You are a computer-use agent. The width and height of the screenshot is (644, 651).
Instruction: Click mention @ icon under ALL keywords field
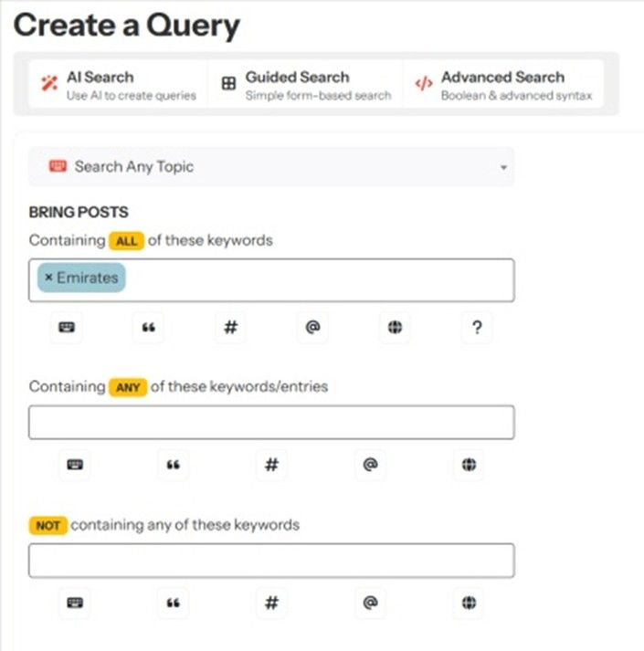pyautogui.click(x=312, y=329)
